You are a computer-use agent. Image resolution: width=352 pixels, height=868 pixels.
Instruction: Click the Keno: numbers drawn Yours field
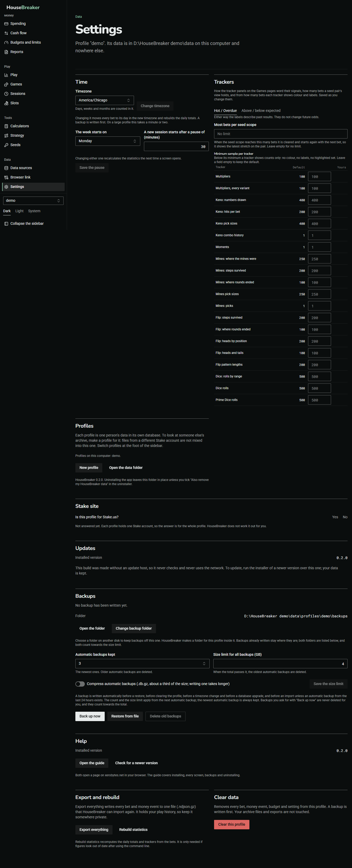[319, 200]
